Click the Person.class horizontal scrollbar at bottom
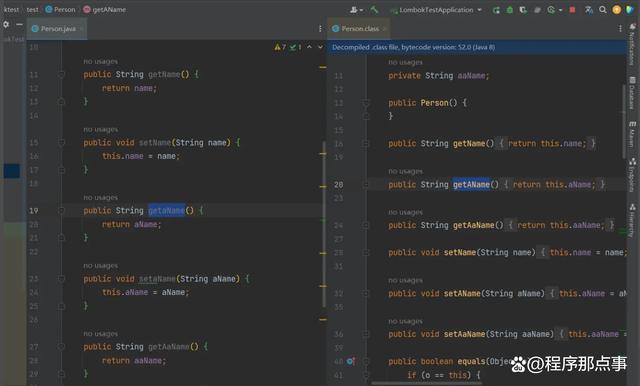Image resolution: width=640 pixels, height=386 pixels. (x=427, y=384)
